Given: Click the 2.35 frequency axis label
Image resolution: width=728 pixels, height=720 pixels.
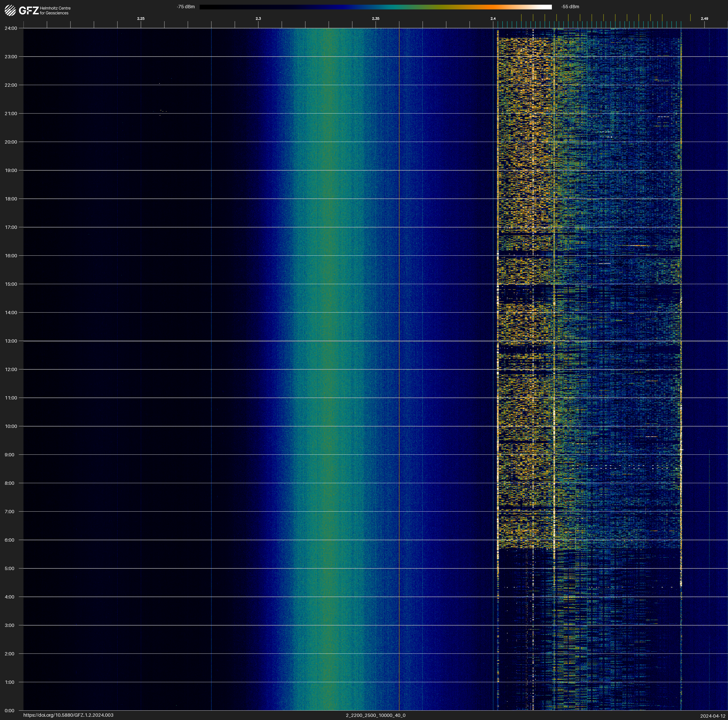Looking at the screenshot, I should (x=375, y=19).
